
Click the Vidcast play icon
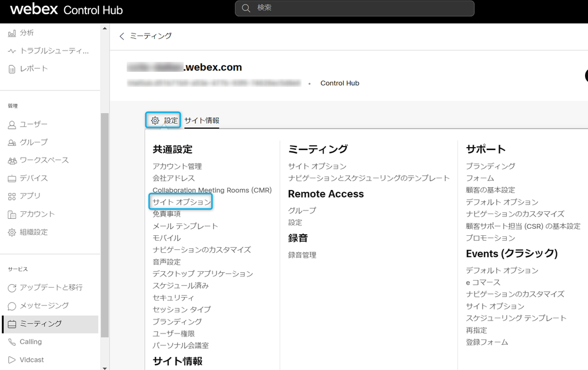click(x=12, y=360)
